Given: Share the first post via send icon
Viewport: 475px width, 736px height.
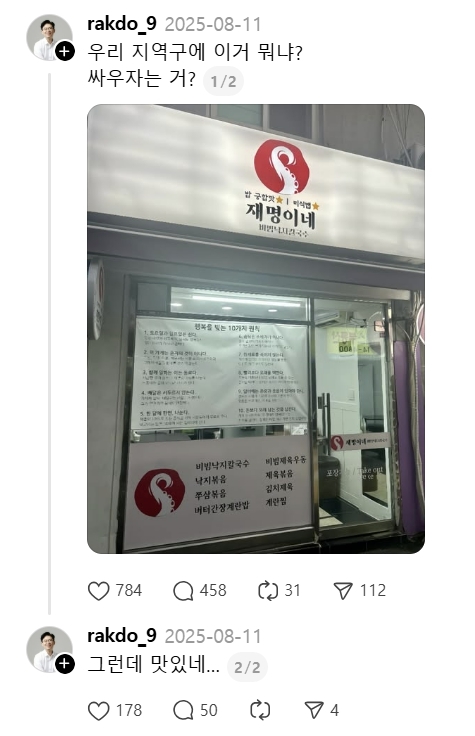Looking at the screenshot, I should (x=343, y=591).
